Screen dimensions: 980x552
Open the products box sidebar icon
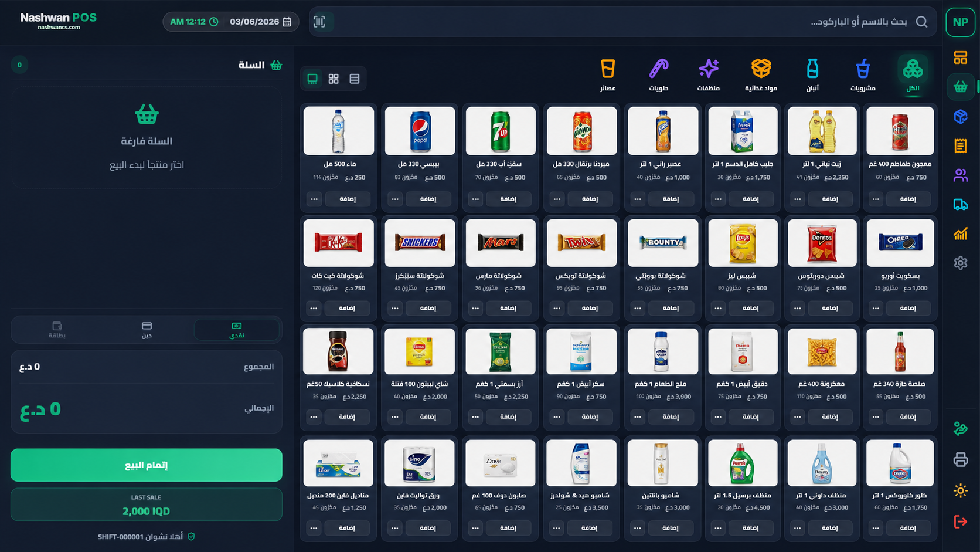pyautogui.click(x=960, y=116)
